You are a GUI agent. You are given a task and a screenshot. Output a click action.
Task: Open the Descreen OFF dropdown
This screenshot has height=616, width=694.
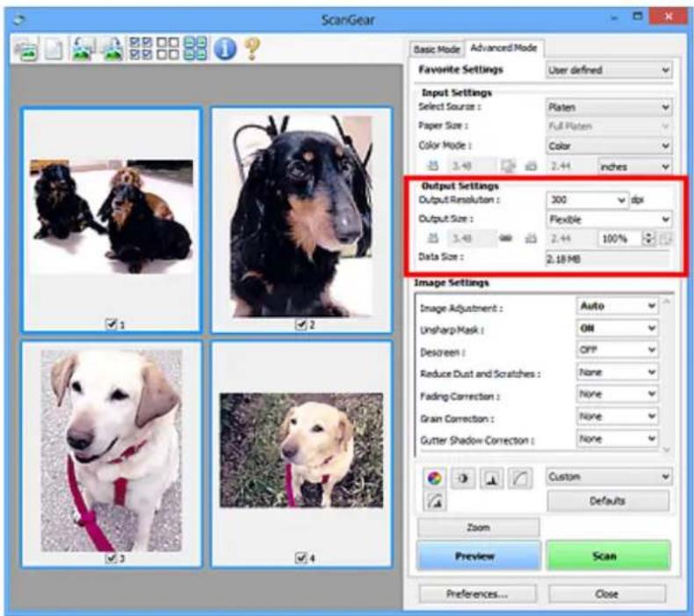(618, 350)
